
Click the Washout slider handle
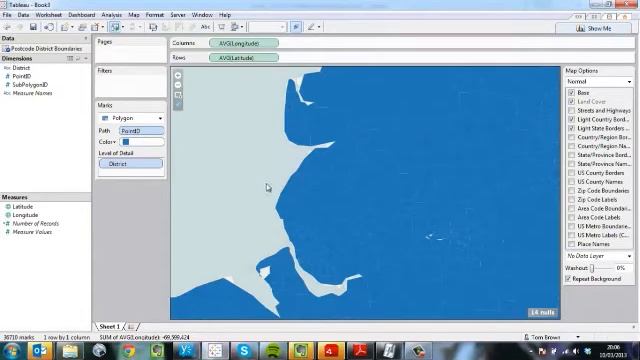tap(592, 268)
